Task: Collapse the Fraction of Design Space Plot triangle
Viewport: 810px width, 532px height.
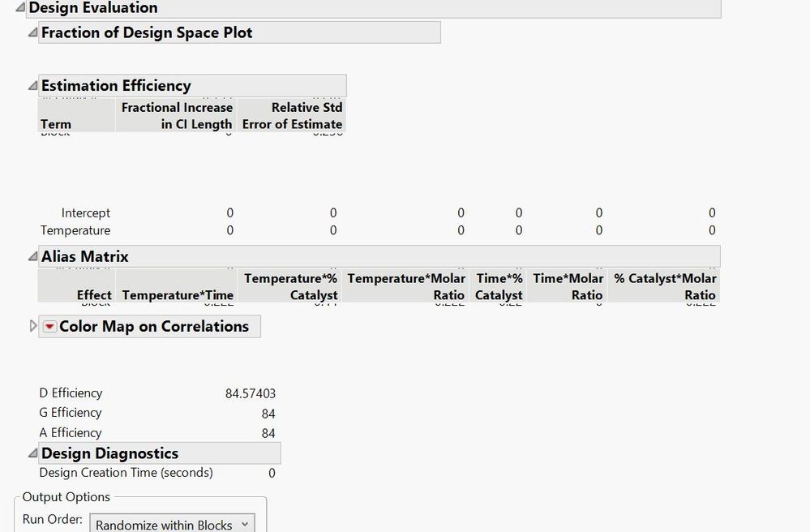Action: 32,33
